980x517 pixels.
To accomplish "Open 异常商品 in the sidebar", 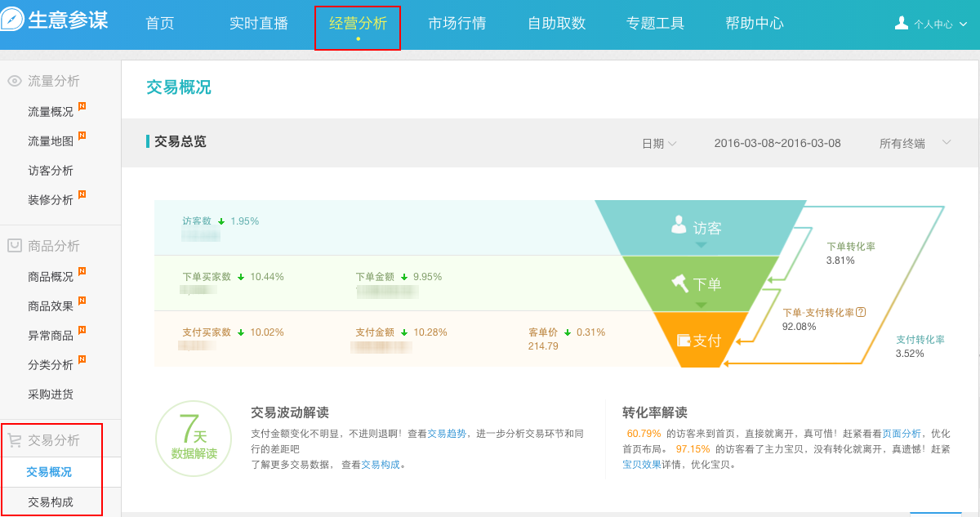I will click(x=51, y=336).
